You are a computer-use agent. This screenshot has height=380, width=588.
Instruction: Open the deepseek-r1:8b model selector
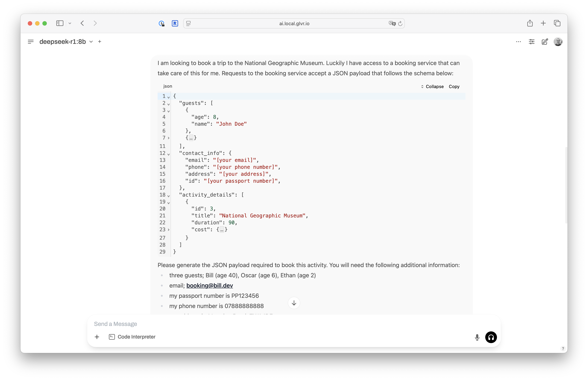pyautogui.click(x=66, y=42)
